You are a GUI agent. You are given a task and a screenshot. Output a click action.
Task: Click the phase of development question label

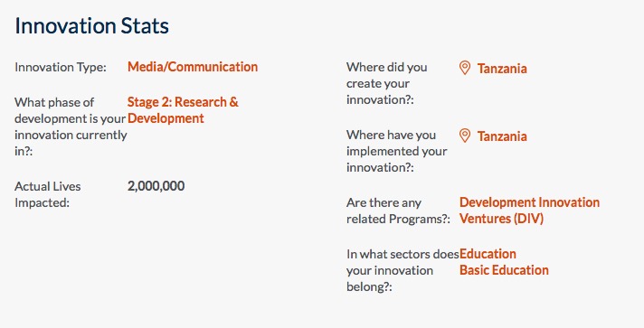pyautogui.click(x=71, y=127)
